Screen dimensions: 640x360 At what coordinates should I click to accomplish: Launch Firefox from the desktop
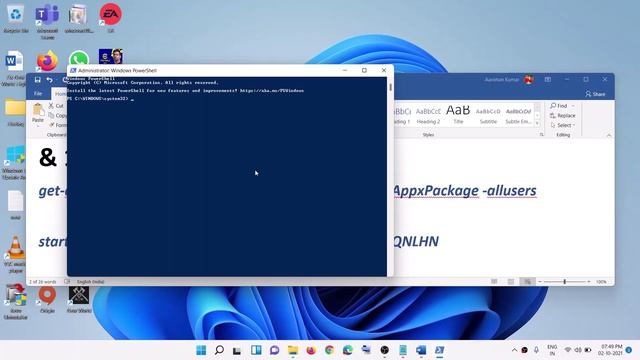(x=47, y=61)
